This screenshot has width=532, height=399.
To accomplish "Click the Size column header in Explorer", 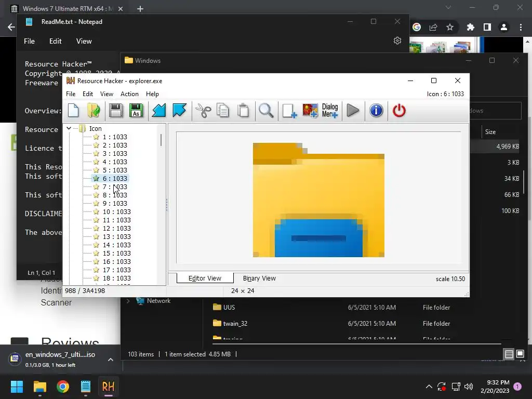I will pyautogui.click(x=490, y=132).
